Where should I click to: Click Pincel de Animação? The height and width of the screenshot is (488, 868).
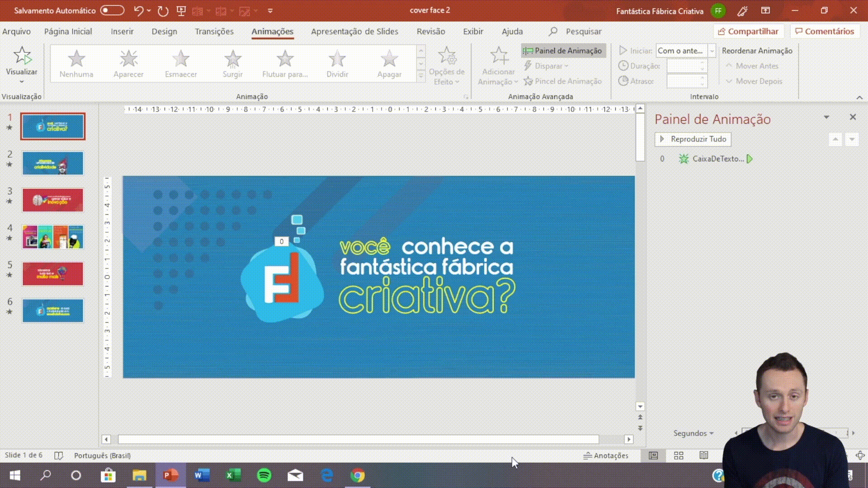click(x=563, y=81)
